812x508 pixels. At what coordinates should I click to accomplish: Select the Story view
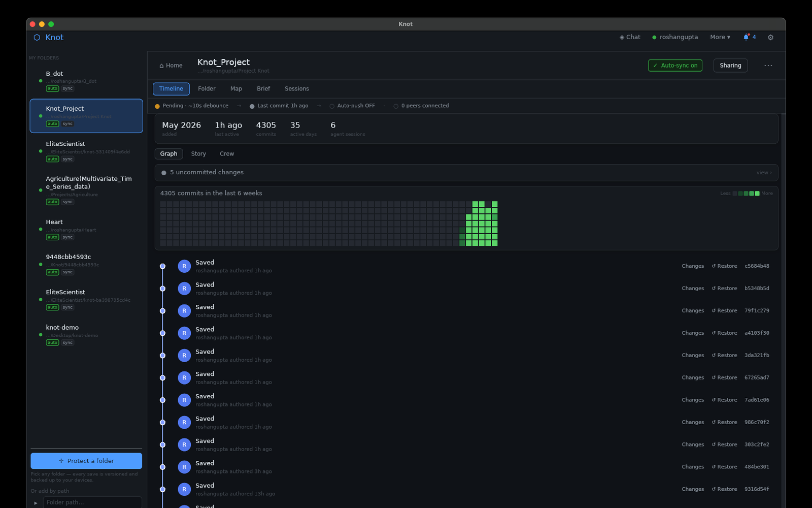tap(198, 154)
